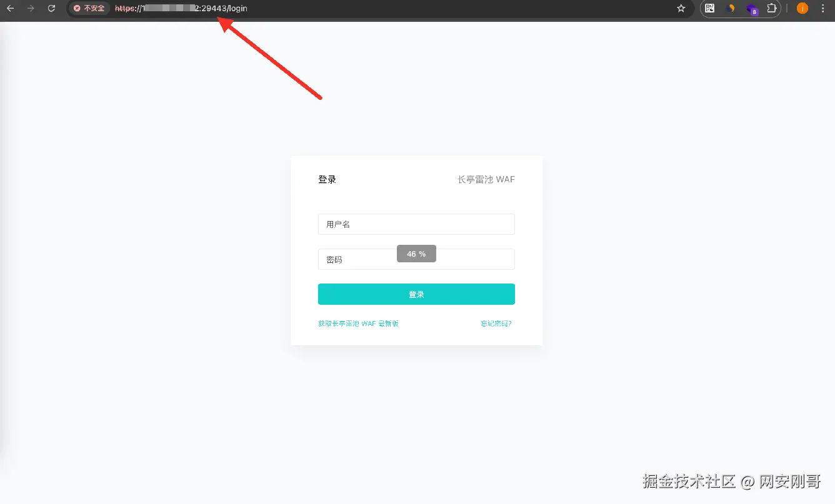Open the QR code extension icon
The image size is (835, 504).
[x=710, y=9]
